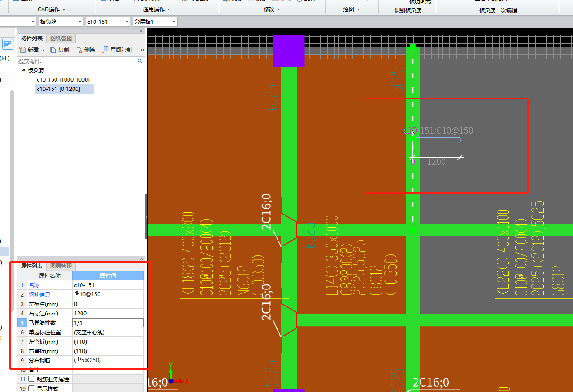The width and height of the screenshot is (573, 392).
Task: Switch to the 构件列表 tab
Action: pos(32,39)
